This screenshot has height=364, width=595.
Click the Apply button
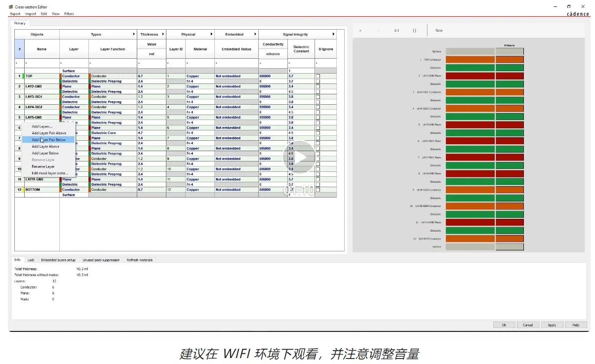(552, 325)
